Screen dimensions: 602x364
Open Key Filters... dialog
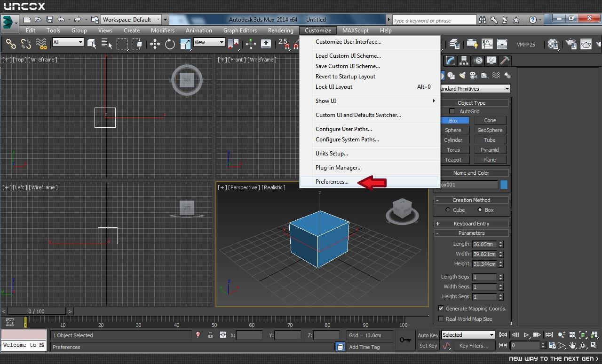[474, 346]
